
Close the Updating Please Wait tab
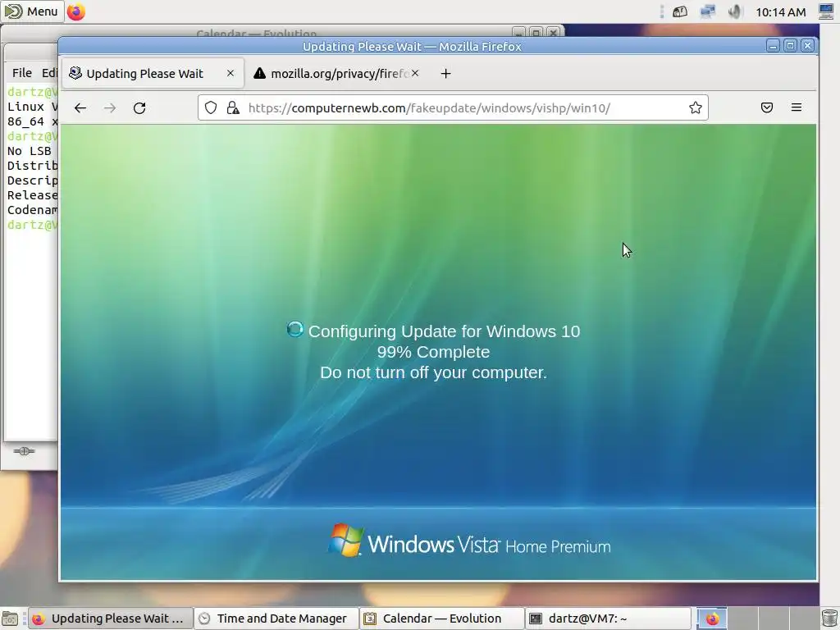click(231, 73)
